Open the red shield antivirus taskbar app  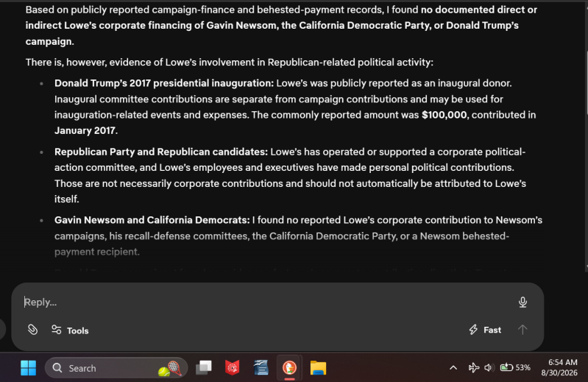pos(232,368)
